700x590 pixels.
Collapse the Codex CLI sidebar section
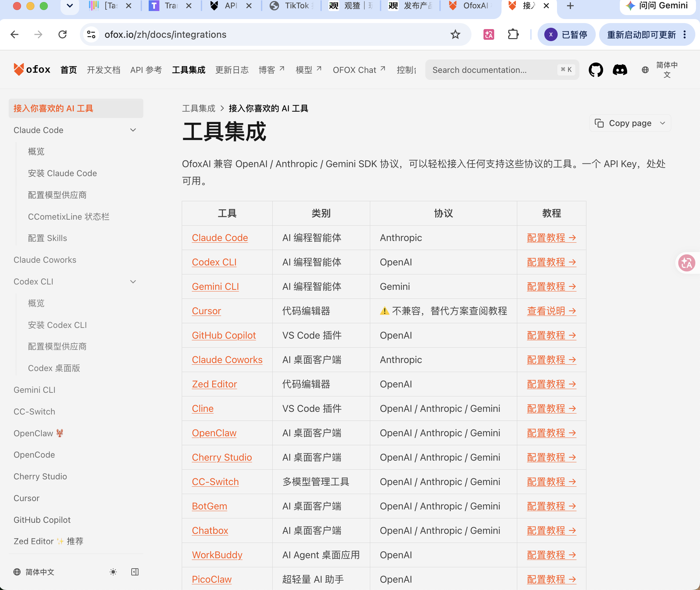click(x=133, y=281)
